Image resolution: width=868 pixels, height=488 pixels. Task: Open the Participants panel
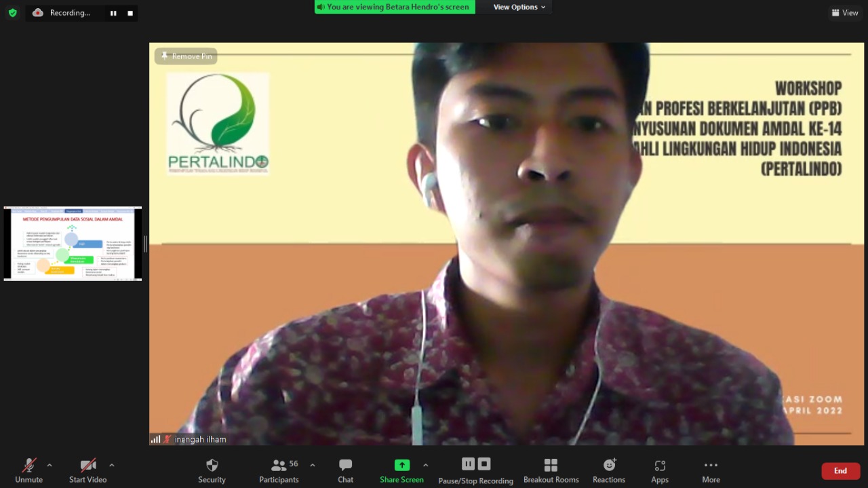tap(279, 470)
